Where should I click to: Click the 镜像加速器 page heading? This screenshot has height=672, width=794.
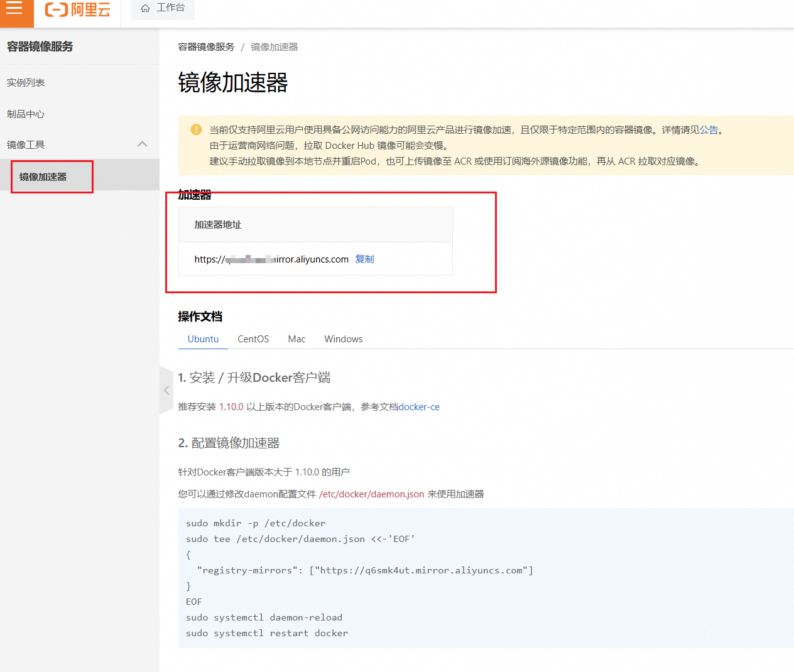click(233, 82)
